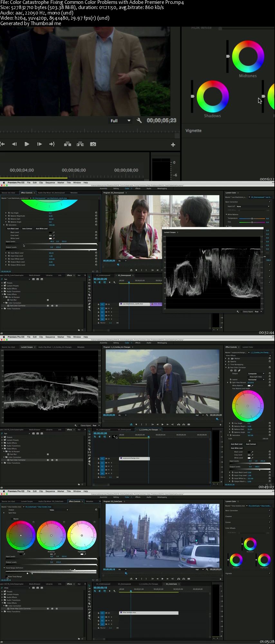
Task: Enable Show Tonal Range checkbox
Action: pyautogui.click(x=7, y=576)
